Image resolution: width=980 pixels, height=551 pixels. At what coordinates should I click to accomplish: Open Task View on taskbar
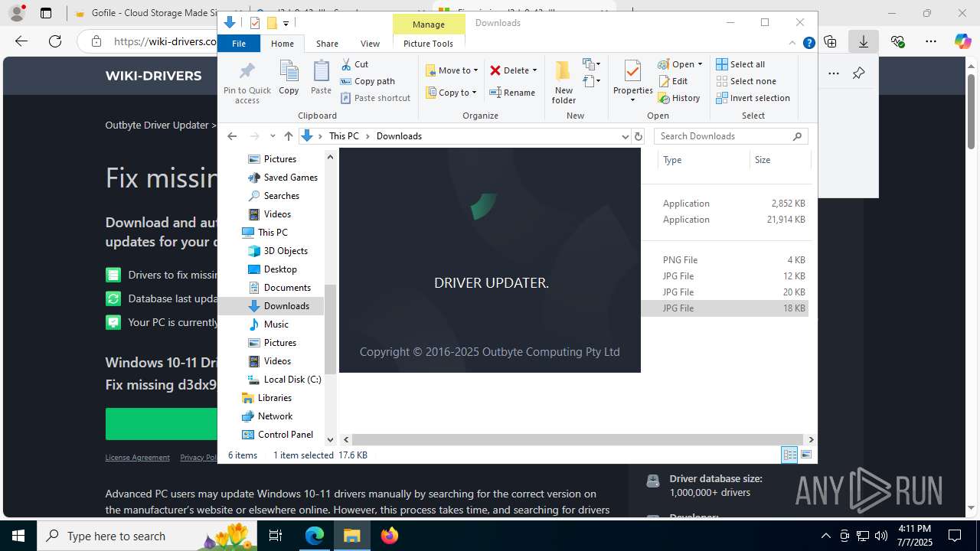point(276,536)
